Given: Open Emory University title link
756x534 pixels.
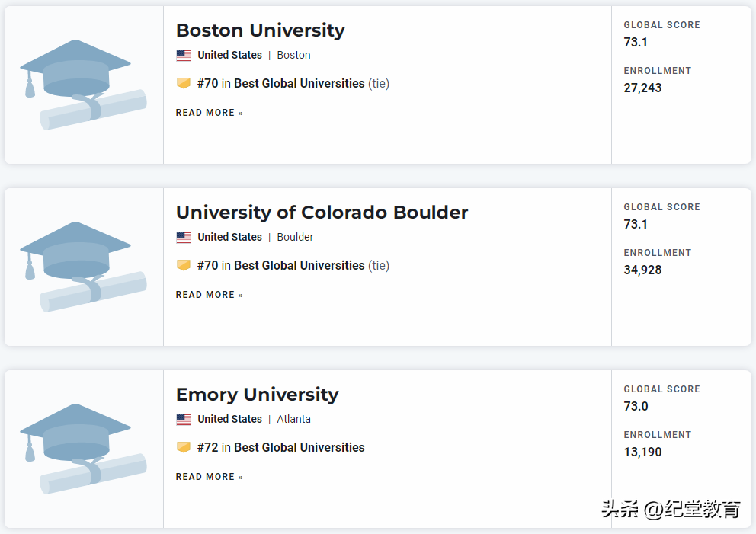Looking at the screenshot, I should tap(257, 395).
